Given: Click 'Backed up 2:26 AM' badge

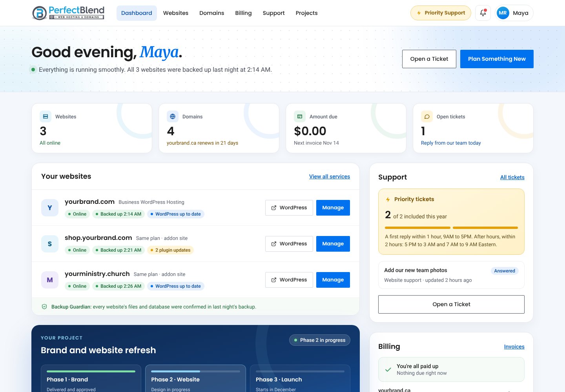Looking at the screenshot, I should click(118, 286).
